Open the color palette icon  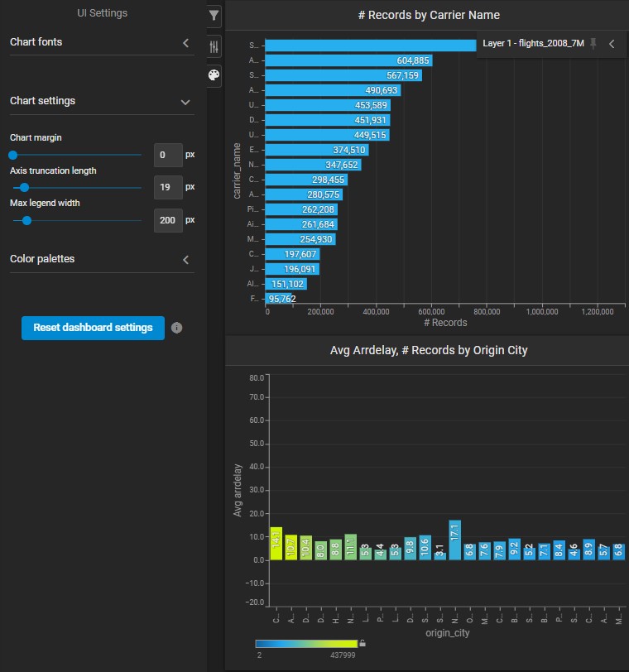point(214,75)
